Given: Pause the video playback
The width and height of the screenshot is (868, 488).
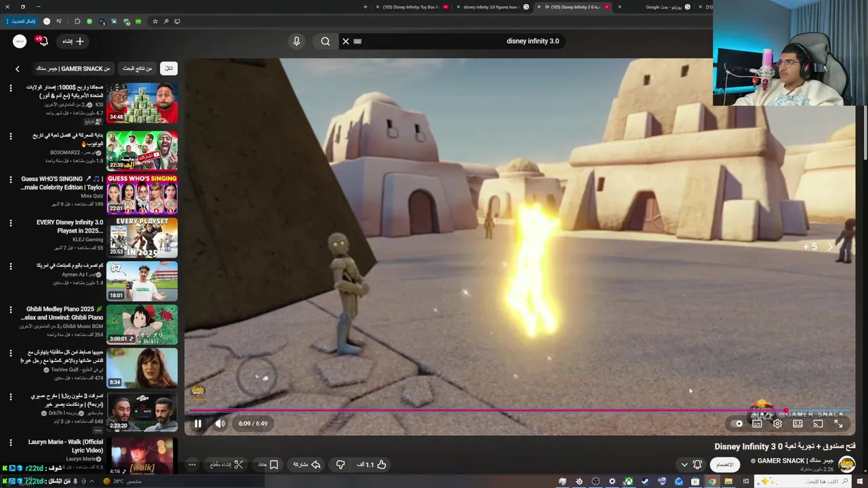Looking at the screenshot, I should pos(198,424).
